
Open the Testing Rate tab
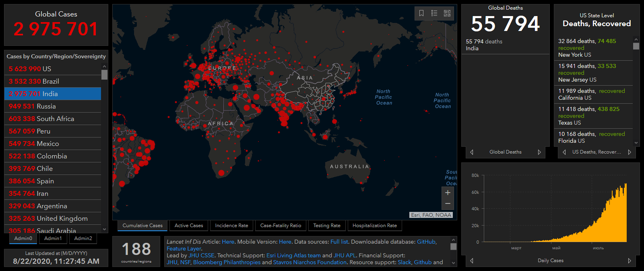point(327,226)
